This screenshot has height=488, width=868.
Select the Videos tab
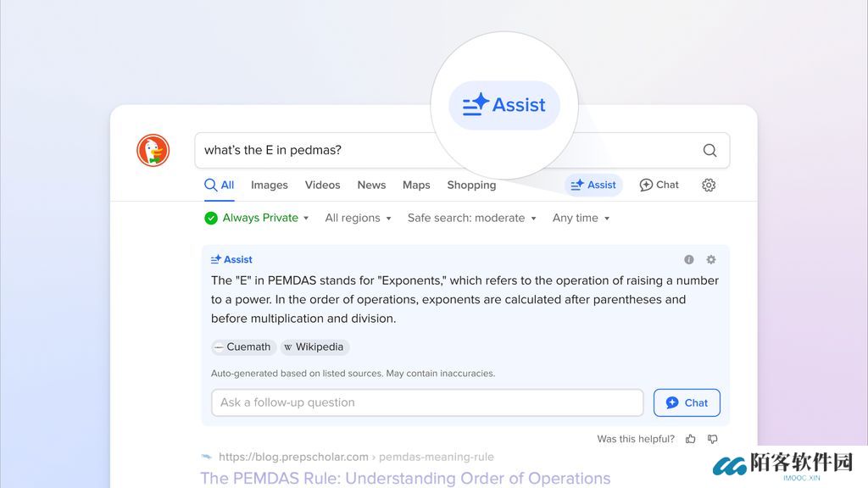click(x=322, y=185)
